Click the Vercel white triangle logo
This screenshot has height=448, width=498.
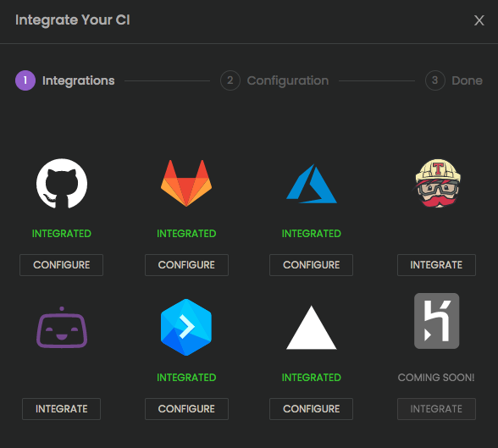point(312,328)
